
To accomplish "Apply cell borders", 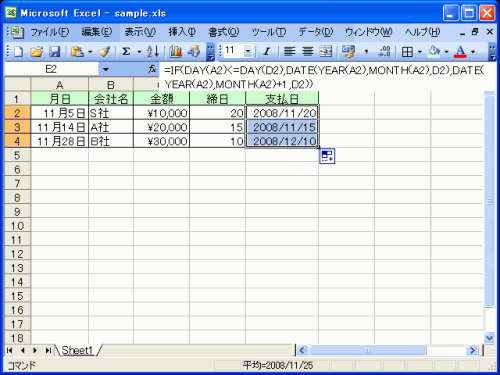I will [x=407, y=51].
